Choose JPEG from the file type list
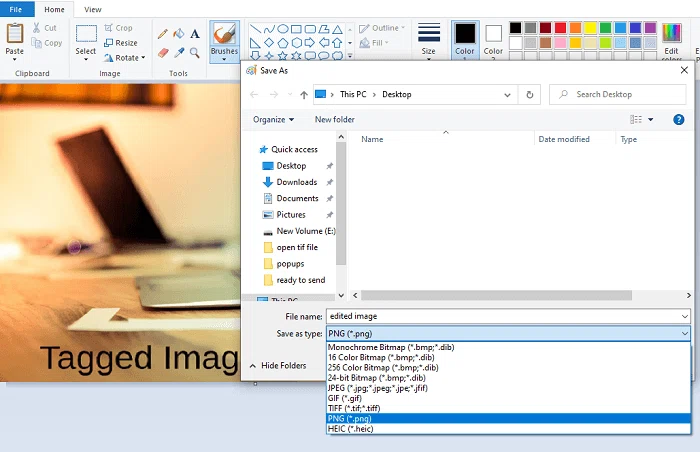The width and height of the screenshot is (700, 452). click(x=508, y=388)
